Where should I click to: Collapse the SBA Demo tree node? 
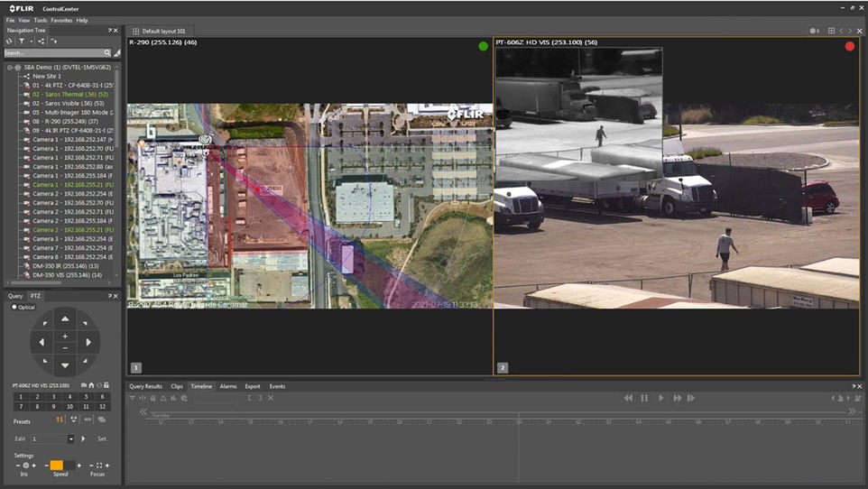click(9, 67)
